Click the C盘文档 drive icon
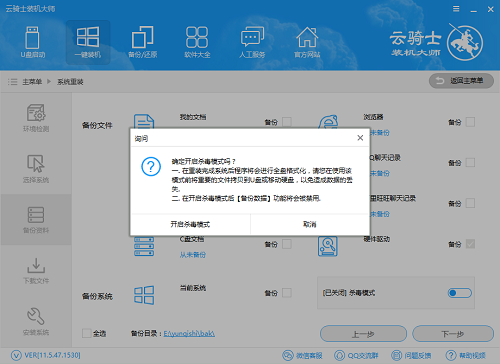500x364 pixels. pos(144,246)
